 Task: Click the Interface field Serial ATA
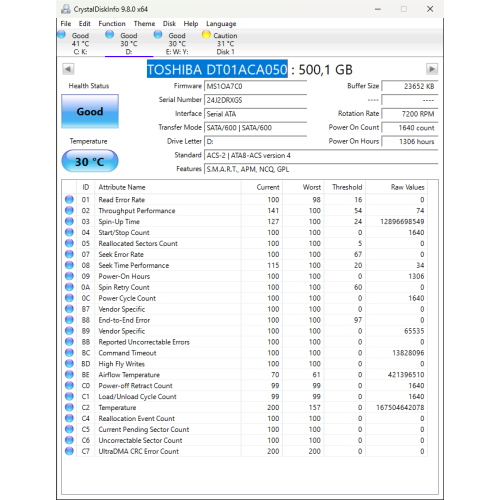[x=255, y=114]
